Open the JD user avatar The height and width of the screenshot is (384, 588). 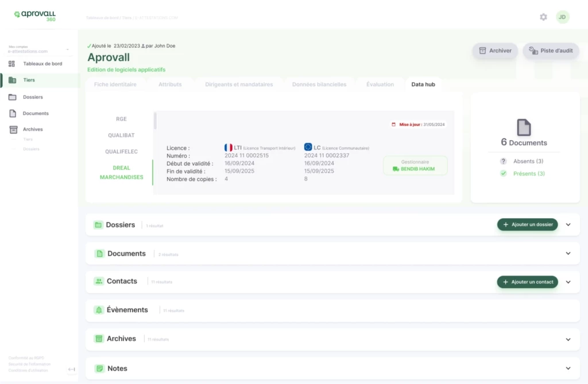click(562, 17)
